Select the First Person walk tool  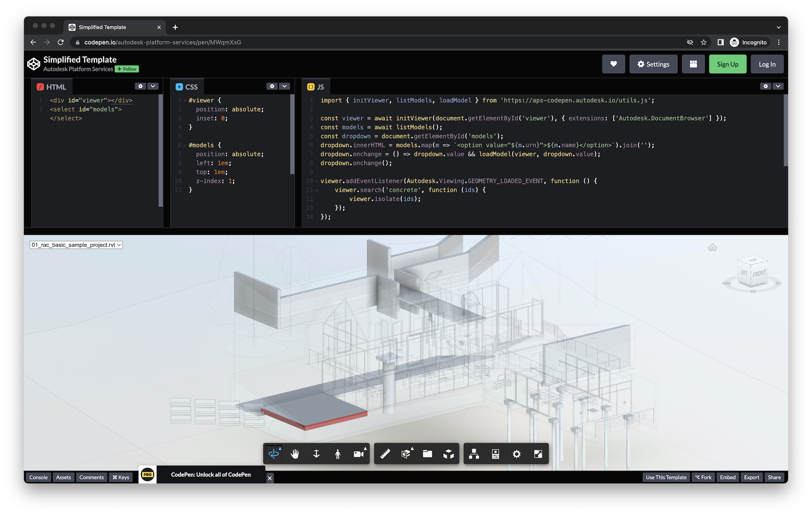pyautogui.click(x=338, y=454)
